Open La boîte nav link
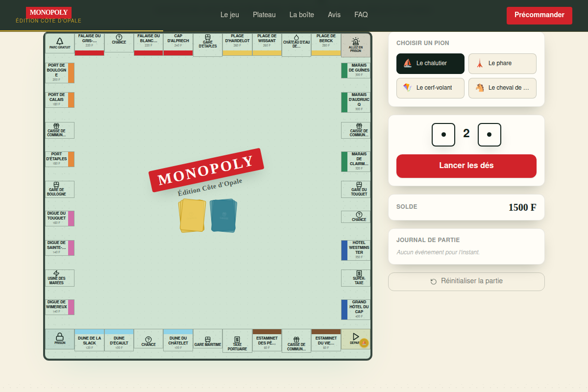Viewport: 588px width, 392px height. point(302,15)
